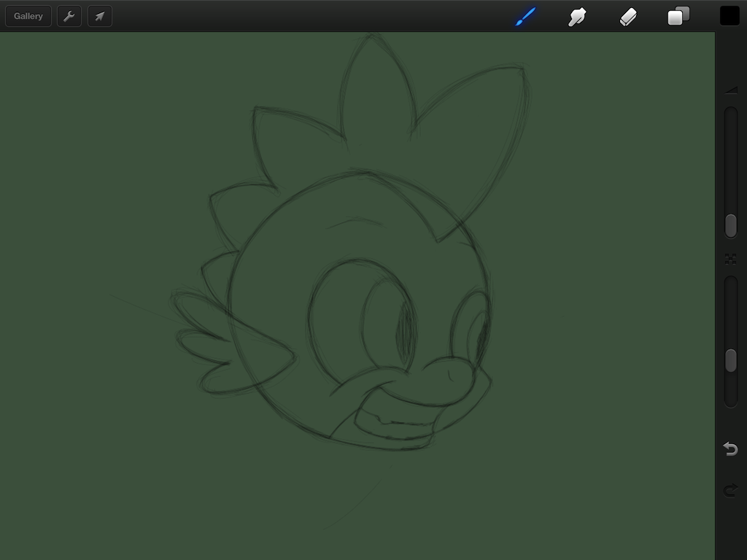This screenshot has height=560, width=747.
Task: Open the wrench Actions menu
Action: 69,16
